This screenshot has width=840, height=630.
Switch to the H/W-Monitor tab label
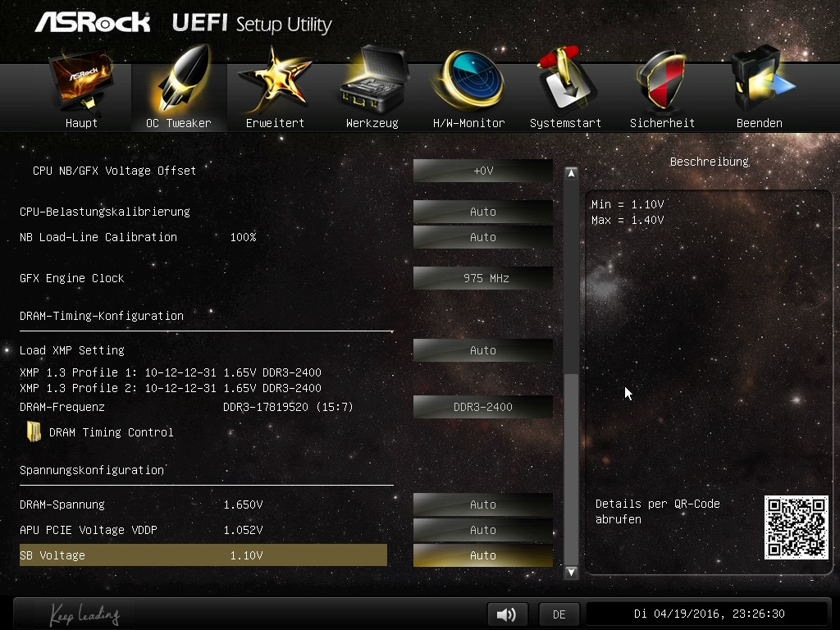468,123
